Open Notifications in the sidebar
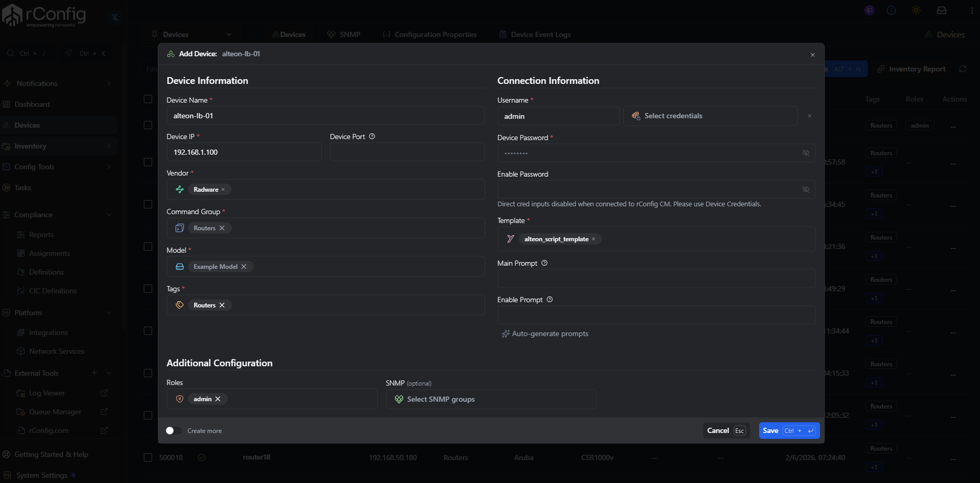This screenshot has height=483, width=980. [x=58, y=83]
